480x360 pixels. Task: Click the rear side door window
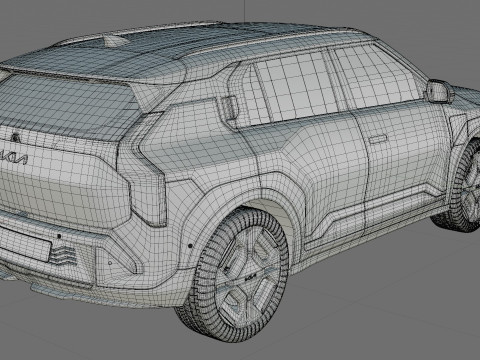[293, 88]
